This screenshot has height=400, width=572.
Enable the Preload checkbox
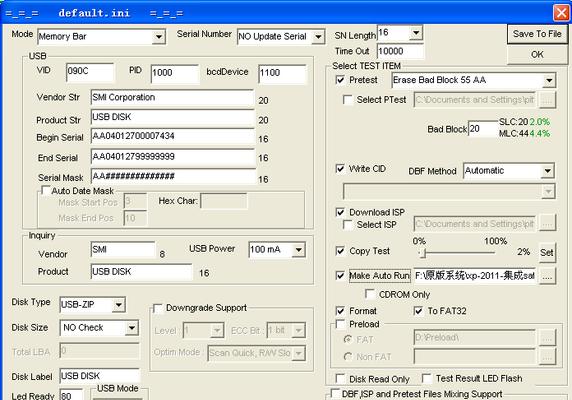coord(340,324)
